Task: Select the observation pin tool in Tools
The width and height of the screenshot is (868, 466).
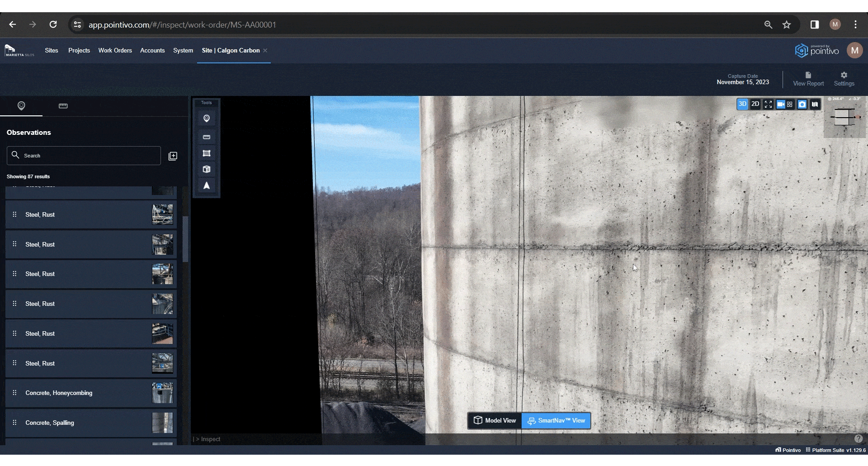Action: point(207,119)
